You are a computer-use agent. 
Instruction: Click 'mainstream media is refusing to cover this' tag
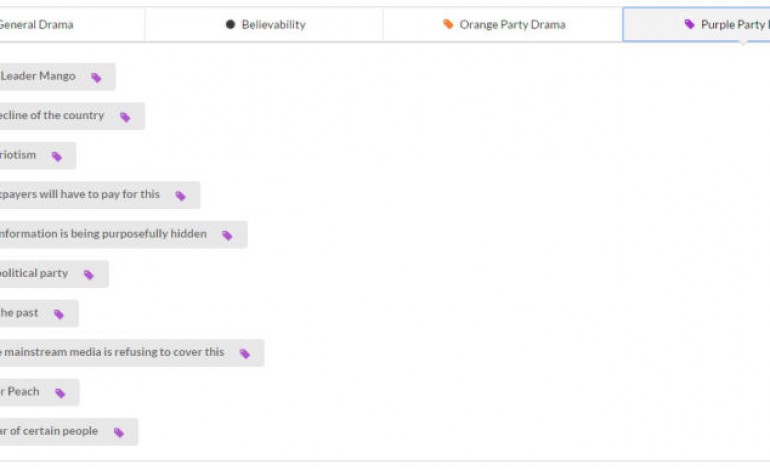[x=113, y=352]
